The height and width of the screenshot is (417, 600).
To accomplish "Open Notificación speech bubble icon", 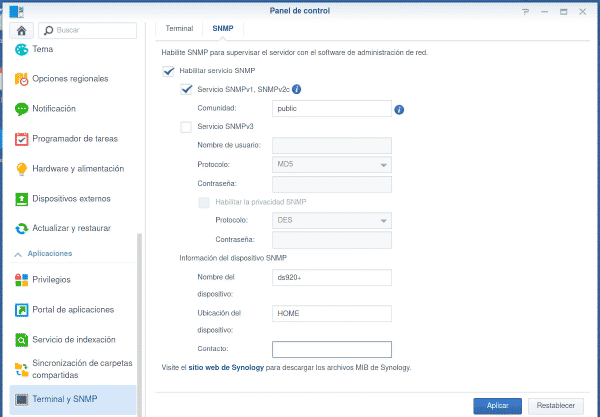I will (x=21, y=109).
